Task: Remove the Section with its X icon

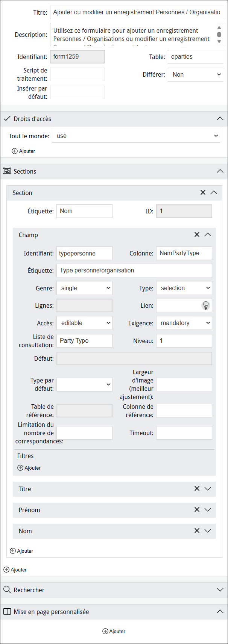Action: coord(203,192)
